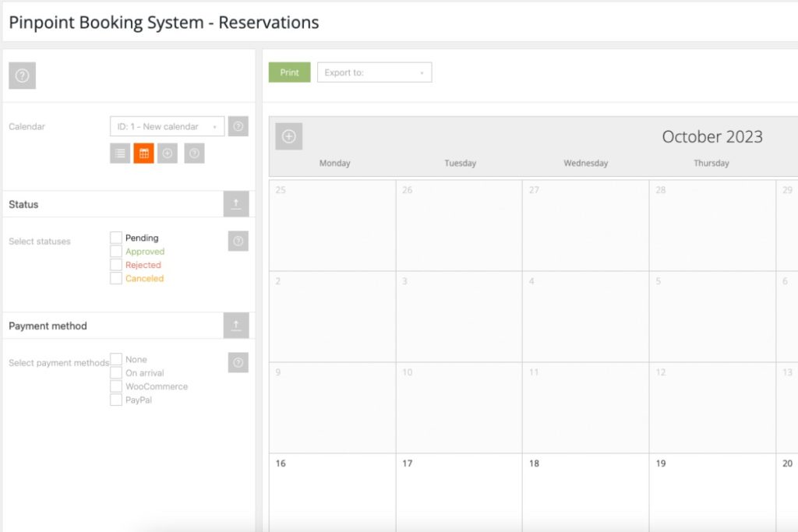Click the Pinpoint Booking System - Reservations title
Viewport: 798px width, 532px height.
164,23
